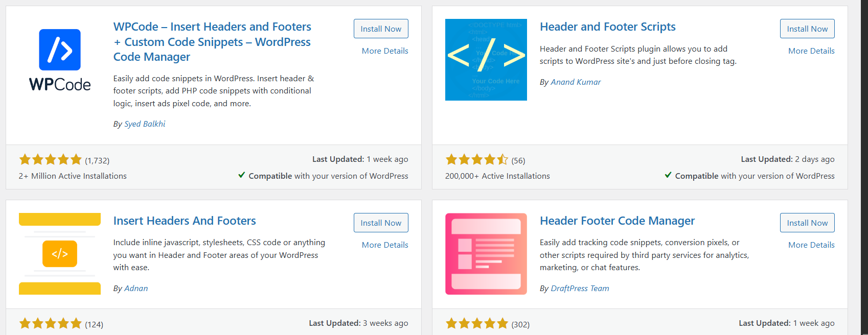Click the Header Footer Code Manager plugin icon
Image resolution: width=868 pixels, height=335 pixels.
tap(486, 254)
